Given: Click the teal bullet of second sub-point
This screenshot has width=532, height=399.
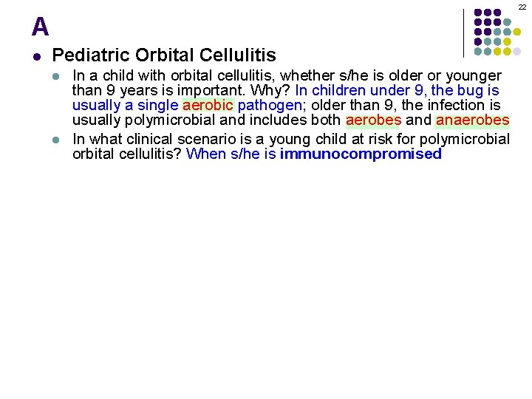Looking at the screenshot, I should 56,140.
